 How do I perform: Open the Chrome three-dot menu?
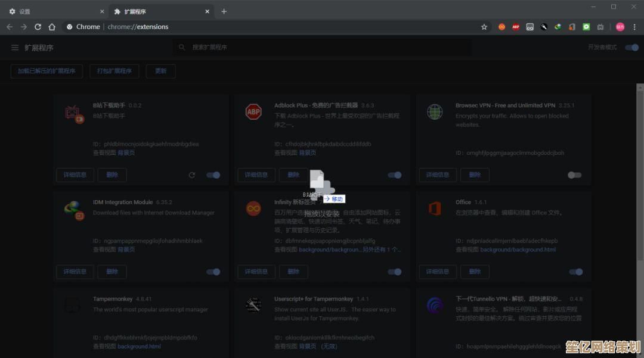click(634, 27)
